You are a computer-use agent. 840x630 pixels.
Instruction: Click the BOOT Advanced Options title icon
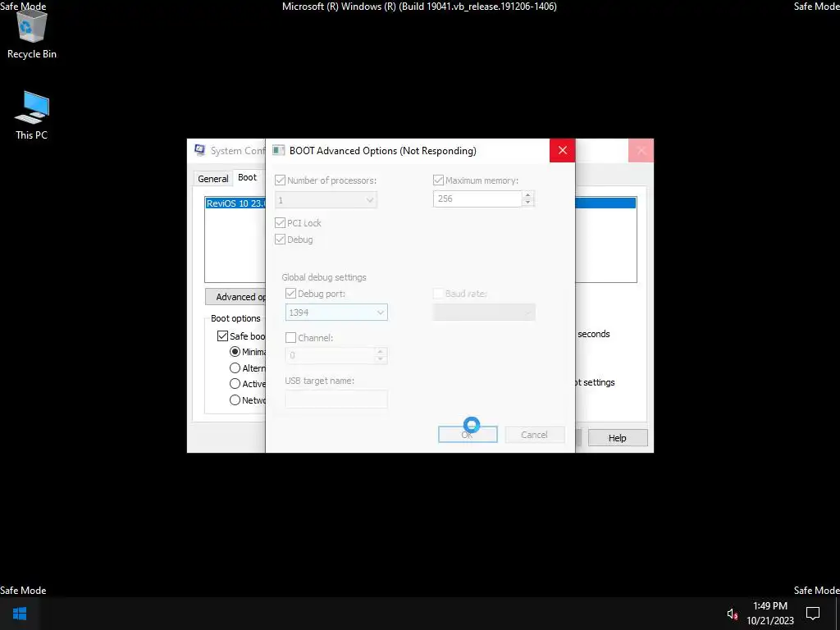coord(278,151)
